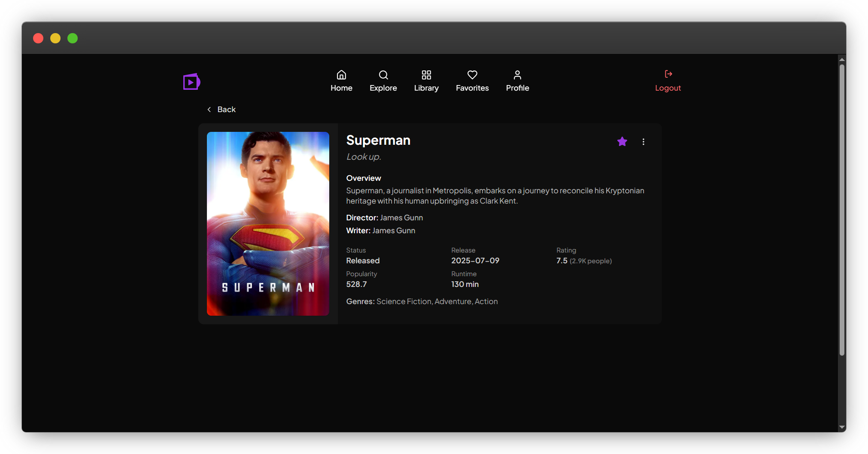Click the Overview heading

point(364,178)
